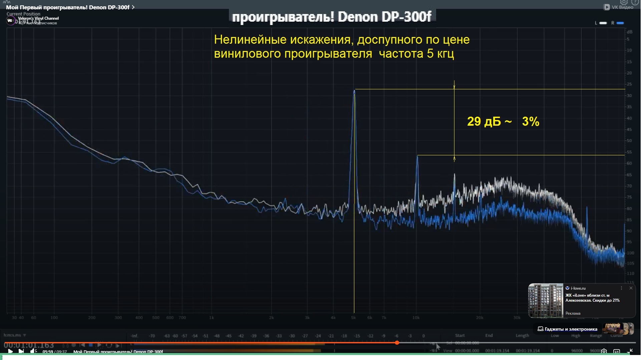
Task: Open player settings gear icon
Action: [604, 351]
